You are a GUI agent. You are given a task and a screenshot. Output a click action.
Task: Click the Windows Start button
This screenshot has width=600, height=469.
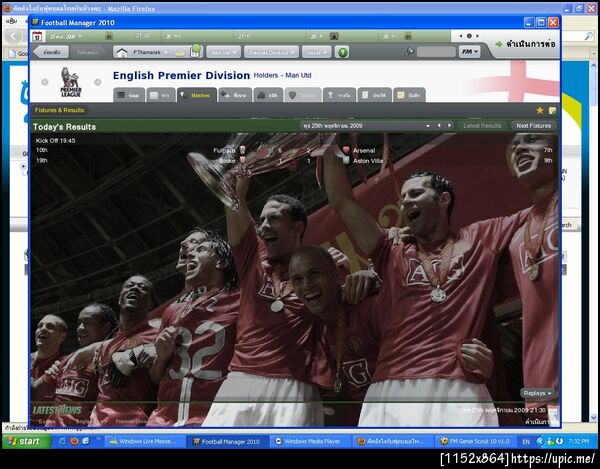[x=26, y=441]
